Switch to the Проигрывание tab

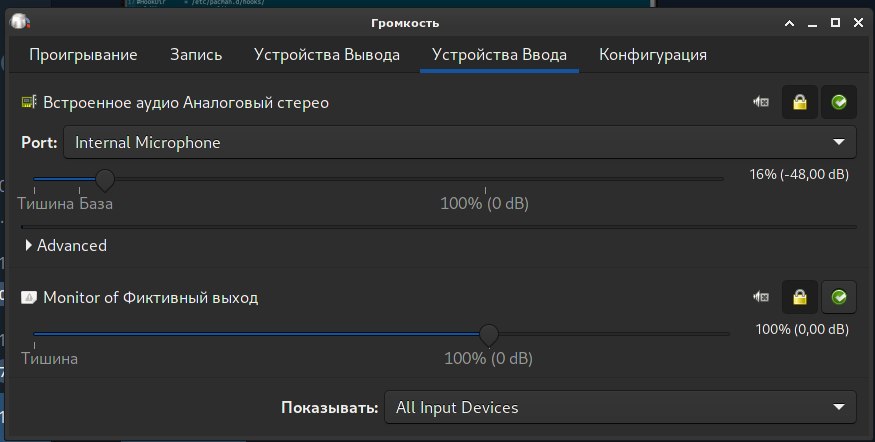(x=83, y=55)
